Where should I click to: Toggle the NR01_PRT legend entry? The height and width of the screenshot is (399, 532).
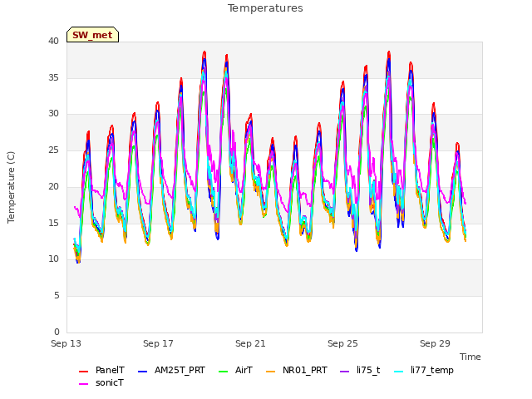pos(297,370)
